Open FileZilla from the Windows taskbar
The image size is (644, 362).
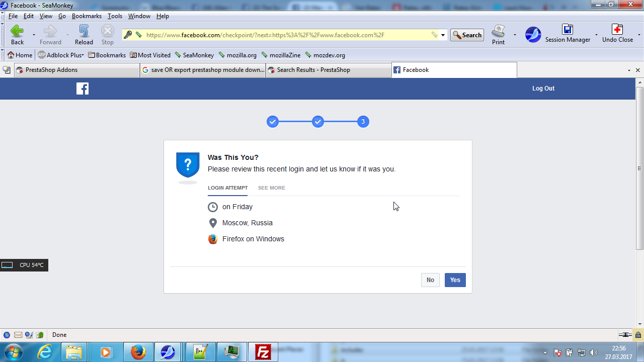tap(263, 352)
